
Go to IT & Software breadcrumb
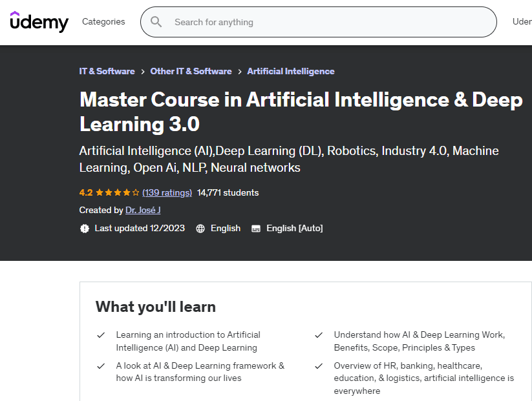[107, 72]
